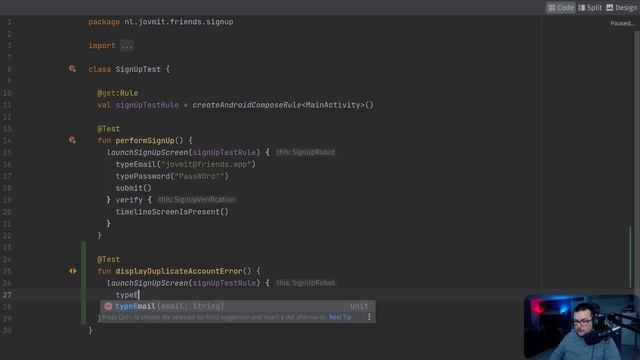The width and height of the screenshot is (640, 360).
Task: Open completion popup options menu dots
Action: 369,317
